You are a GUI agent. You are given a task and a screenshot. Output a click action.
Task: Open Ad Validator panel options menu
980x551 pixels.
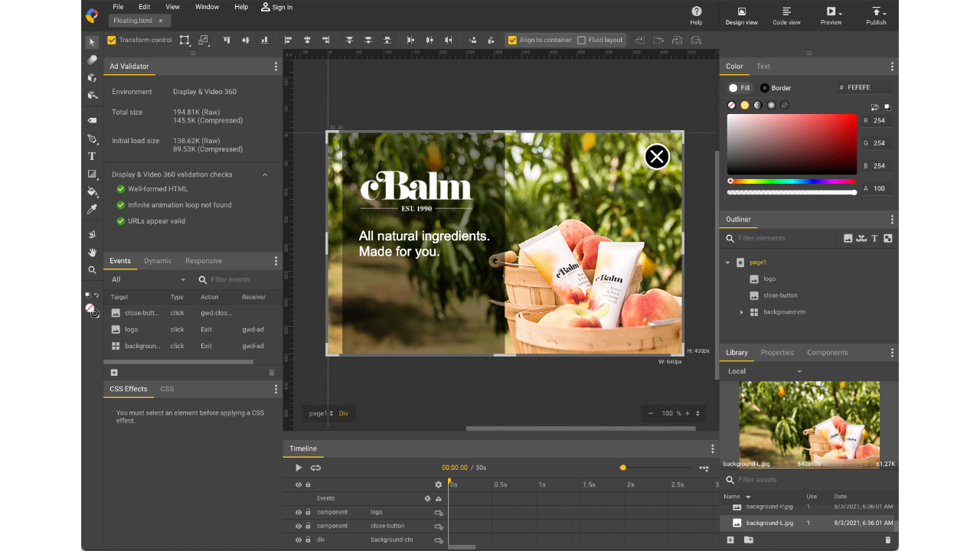[276, 67]
